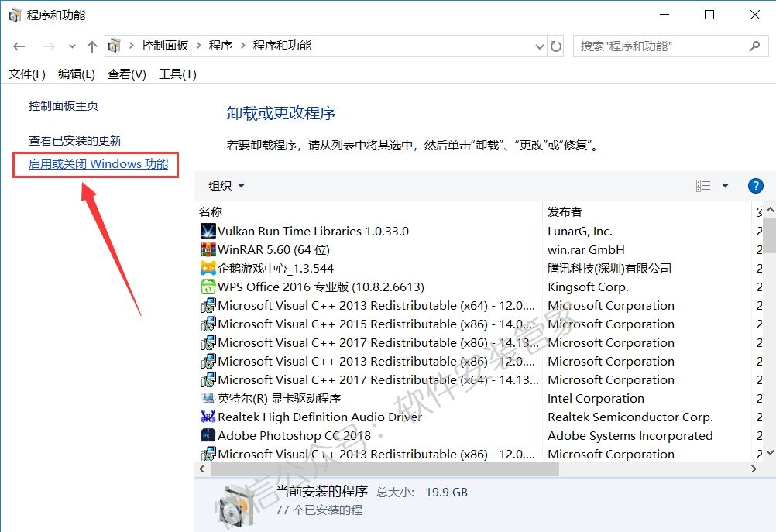Go up one folder level arrow
Screen dimensions: 776x532
pyautogui.click(x=92, y=46)
